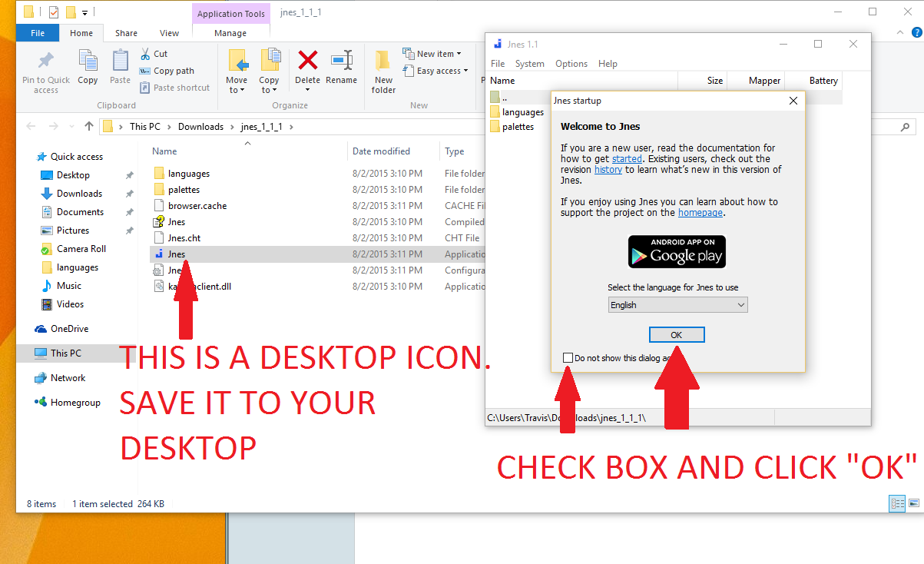The height and width of the screenshot is (564, 924).
Task: Open the recent locations dropdown arrow
Action: pyautogui.click(x=72, y=127)
